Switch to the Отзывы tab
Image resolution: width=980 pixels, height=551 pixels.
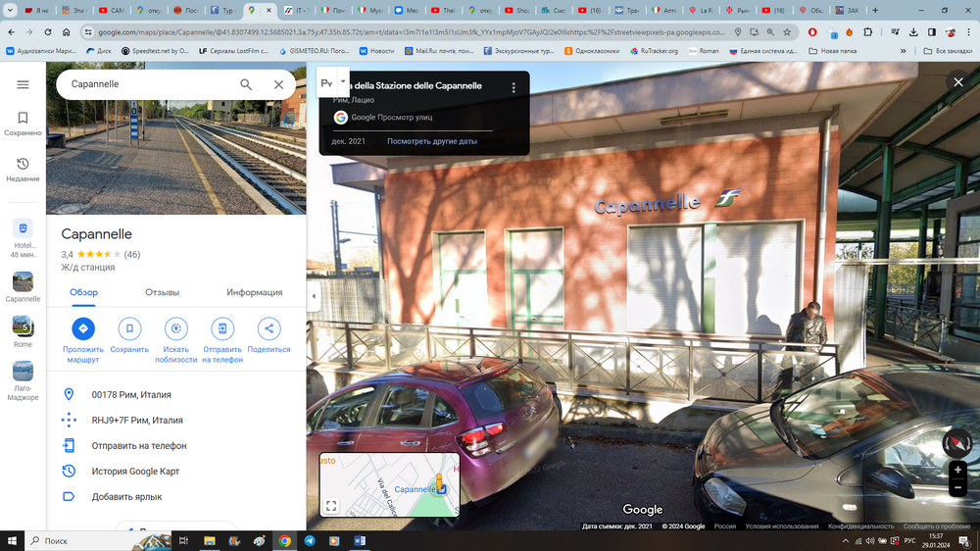[162, 292]
